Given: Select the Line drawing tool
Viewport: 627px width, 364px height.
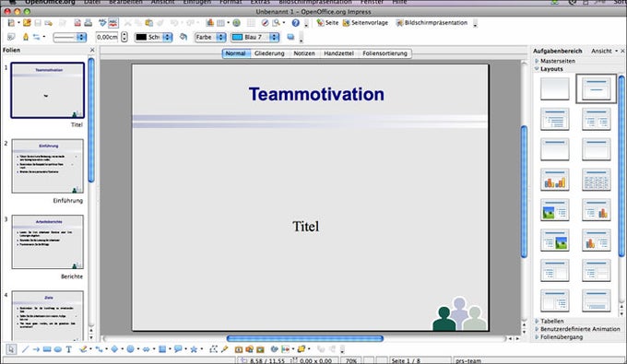Looking at the screenshot, I should [x=25, y=349].
